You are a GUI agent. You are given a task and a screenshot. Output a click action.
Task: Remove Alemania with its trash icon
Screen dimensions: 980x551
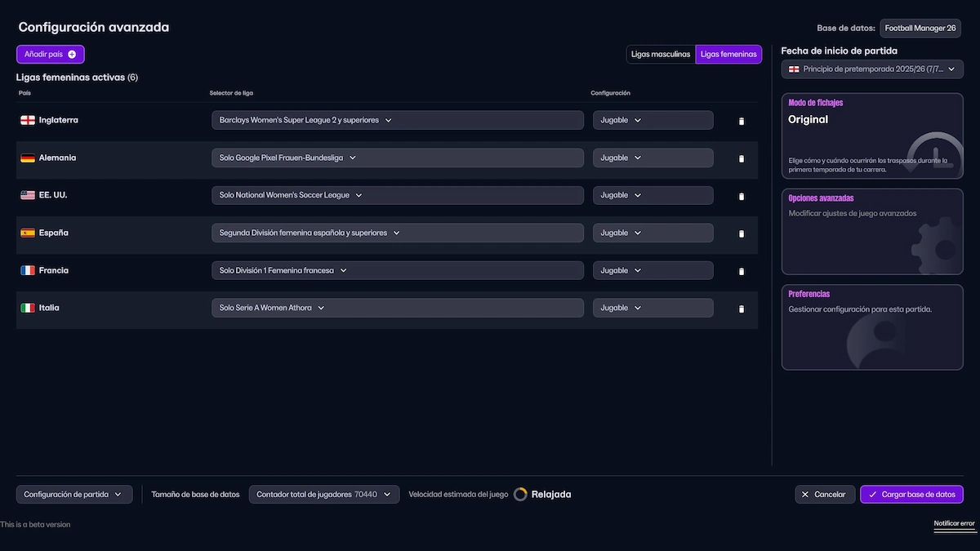tap(742, 158)
